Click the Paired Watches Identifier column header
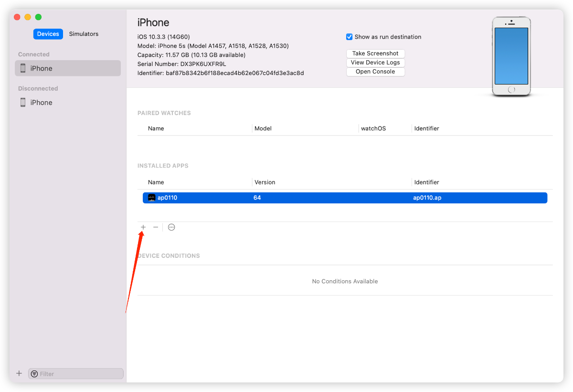Screen dimensions: 573x392 click(x=426, y=128)
